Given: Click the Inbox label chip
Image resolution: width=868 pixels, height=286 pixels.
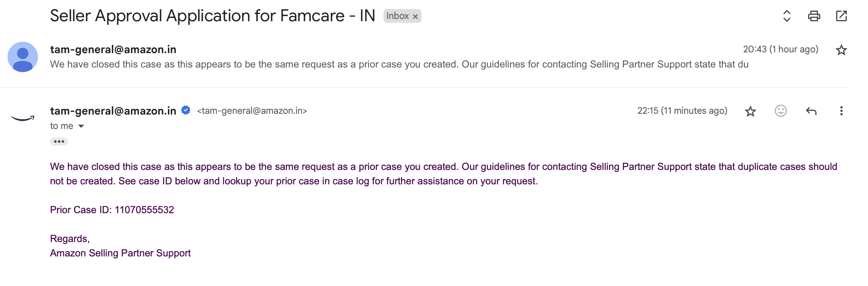Looking at the screenshot, I should coord(398,16).
